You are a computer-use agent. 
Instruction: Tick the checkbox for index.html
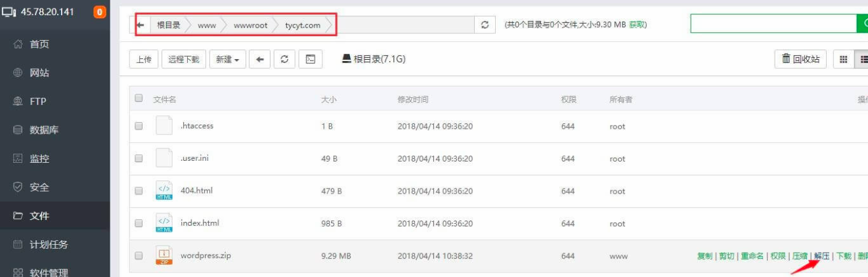(x=139, y=223)
